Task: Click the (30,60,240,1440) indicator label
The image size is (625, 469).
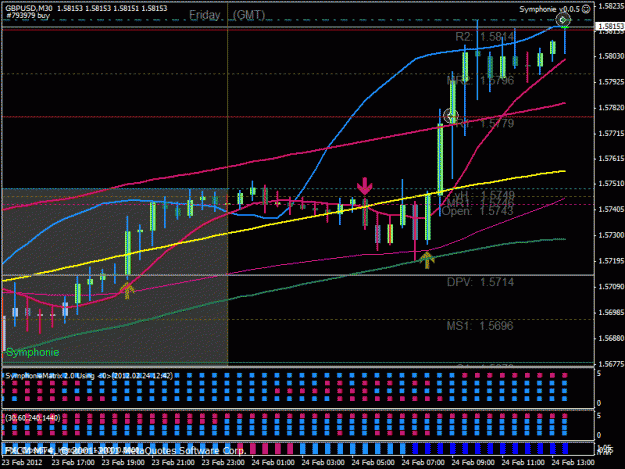Action: click(x=33, y=418)
